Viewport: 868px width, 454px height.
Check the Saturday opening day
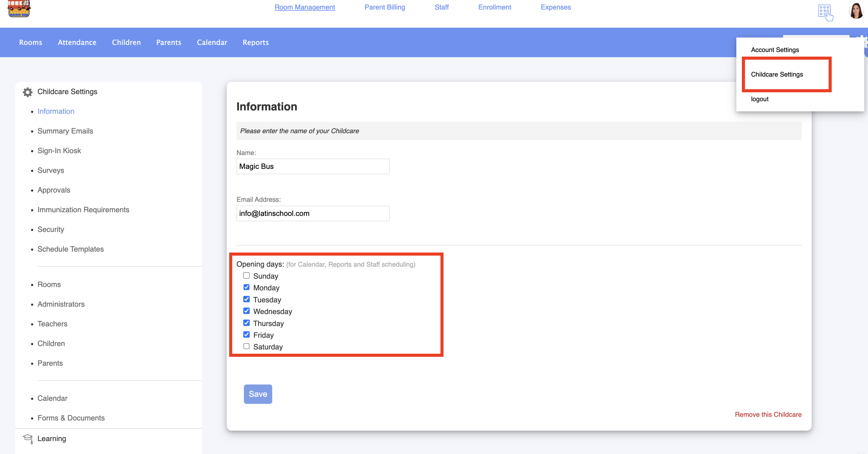(246, 346)
